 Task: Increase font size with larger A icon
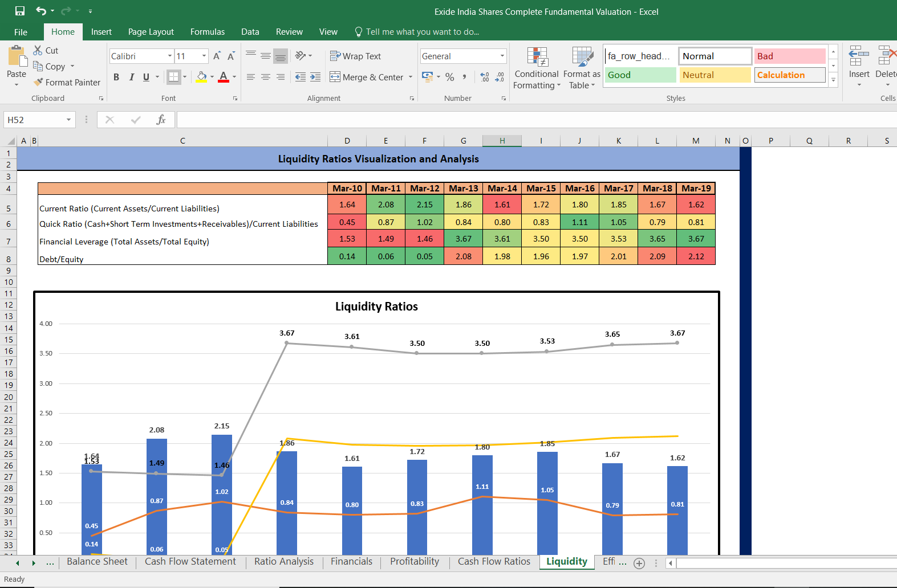click(x=217, y=56)
